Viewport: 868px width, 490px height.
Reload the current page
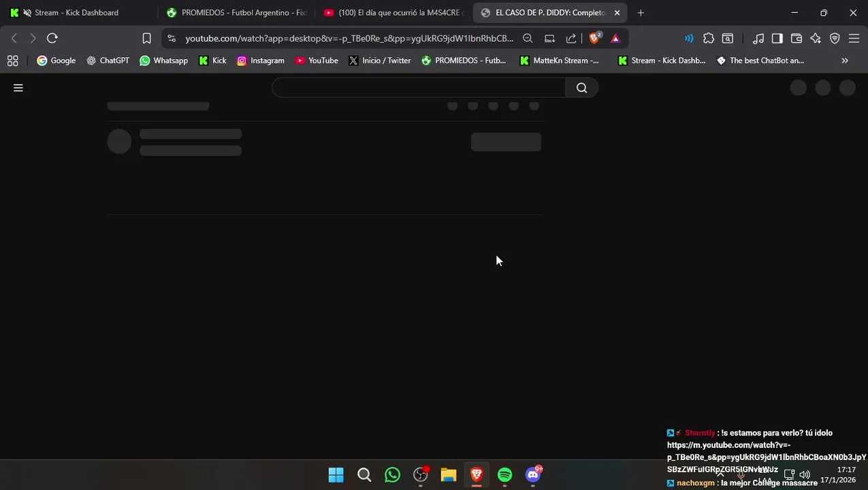(52, 38)
